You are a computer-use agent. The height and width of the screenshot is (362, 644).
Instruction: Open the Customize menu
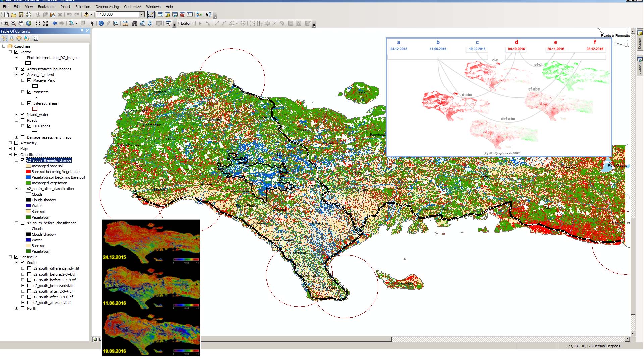132,7
